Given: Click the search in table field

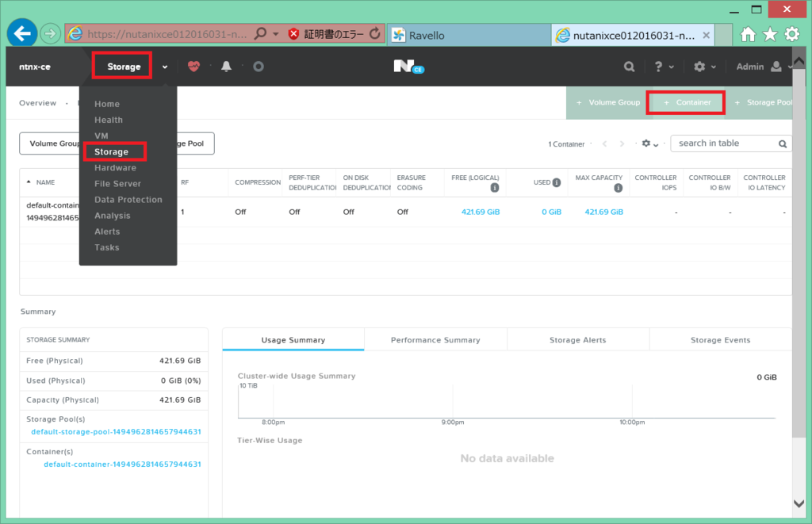Looking at the screenshot, I should (730, 143).
